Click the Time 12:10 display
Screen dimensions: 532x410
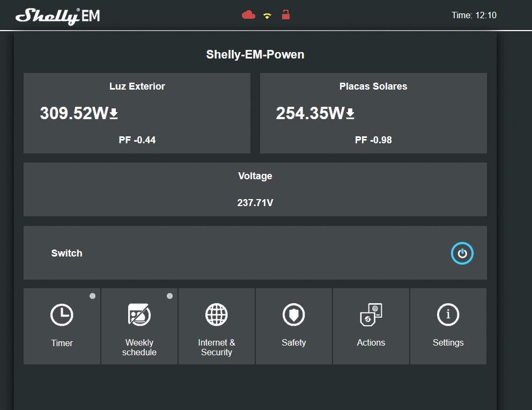pyautogui.click(x=474, y=16)
